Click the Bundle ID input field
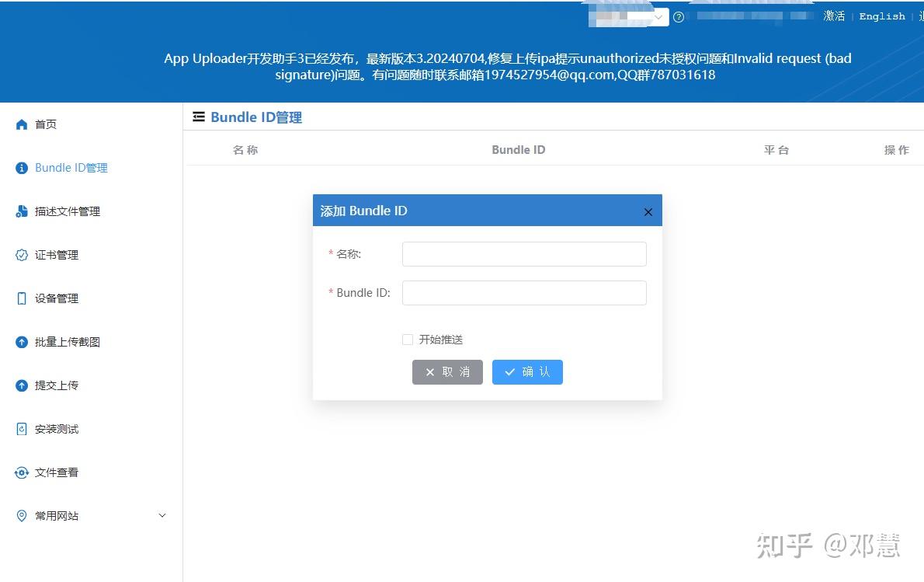 pos(524,292)
